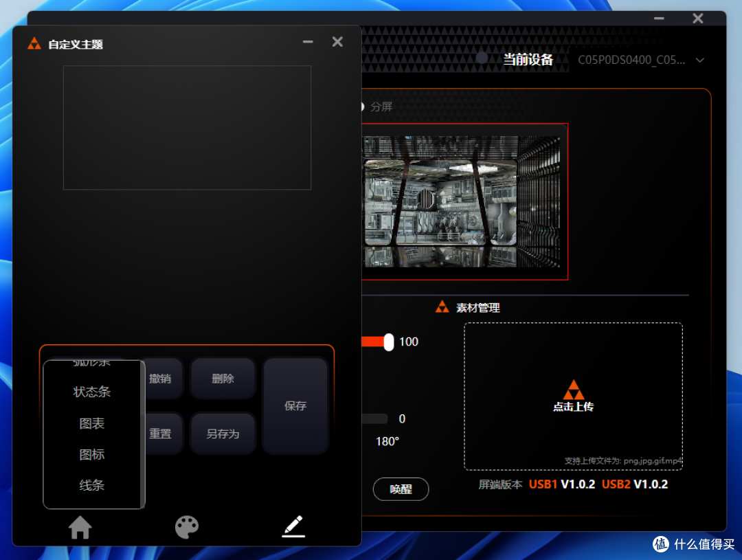Screen dimensions: 742x560
Task: Click the 屏端版本 label
Action: [x=500, y=484]
